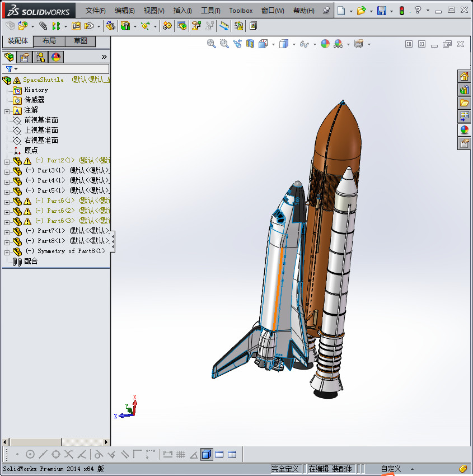The width and height of the screenshot is (473, 476).
Task: Expand the 注解 annotations folder
Action: (7, 111)
